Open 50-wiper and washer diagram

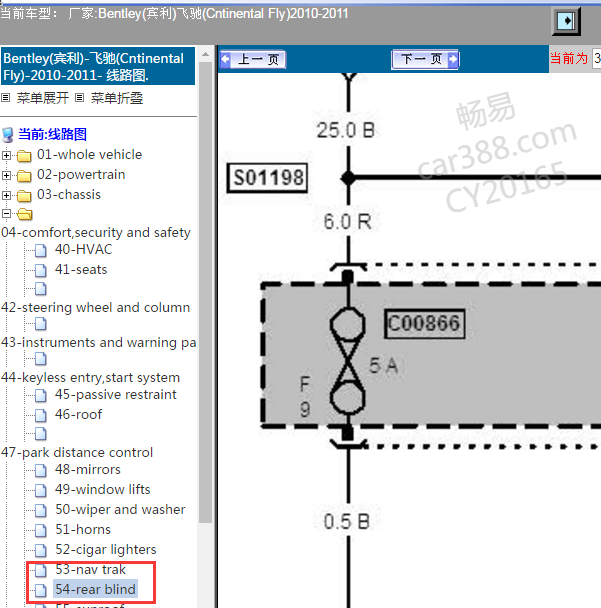click(120, 510)
